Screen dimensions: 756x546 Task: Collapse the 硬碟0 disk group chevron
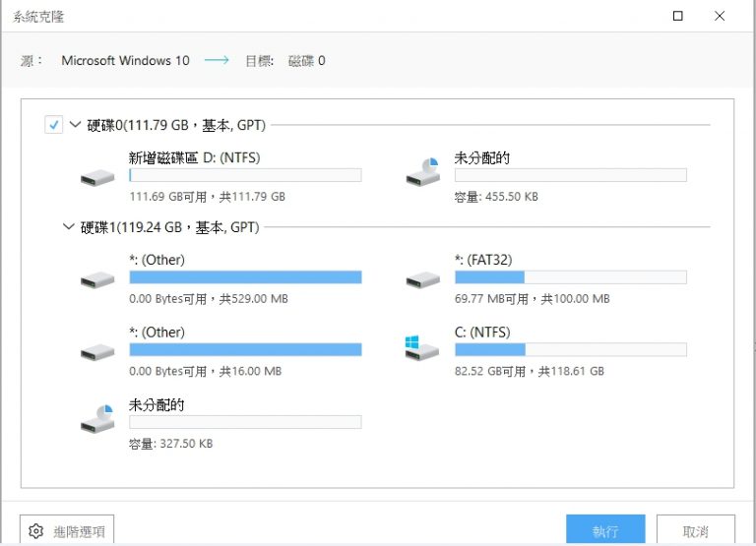click(x=75, y=124)
